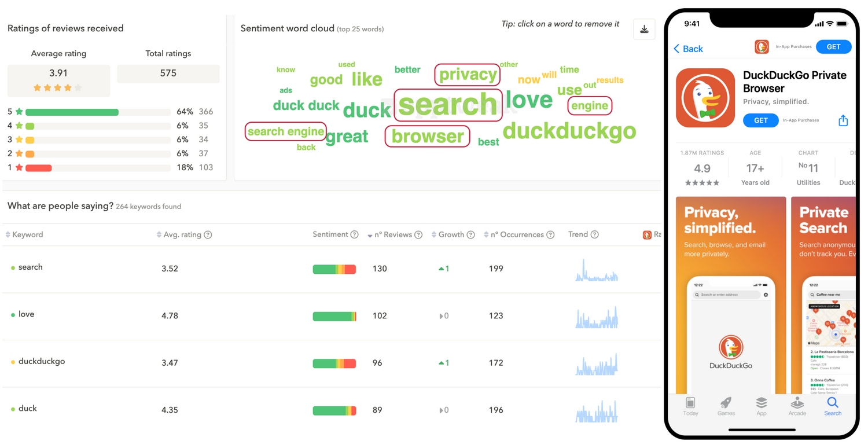Viewport: 868px width, 448px height.
Task: Remove 'good' from the word cloud
Action: pyautogui.click(x=326, y=80)
